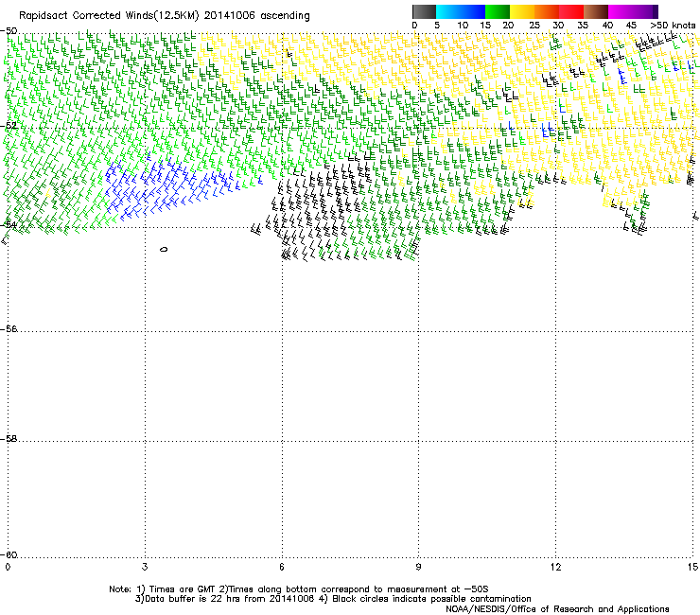Pick the cyan 5-10 knots legend color
The height and width of the screenshot is (615, 700).
pos(448,11)
